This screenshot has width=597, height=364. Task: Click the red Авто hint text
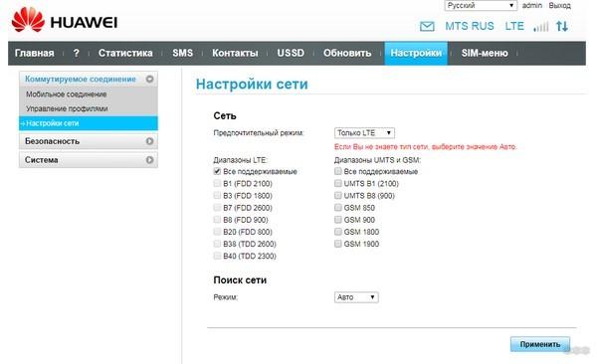click(425, 146)
